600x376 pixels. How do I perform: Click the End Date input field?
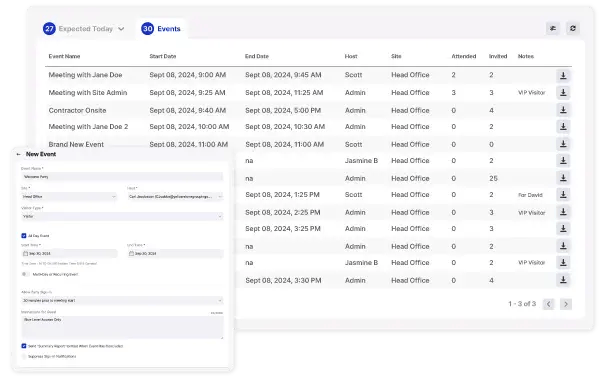[x=175, y=254]
